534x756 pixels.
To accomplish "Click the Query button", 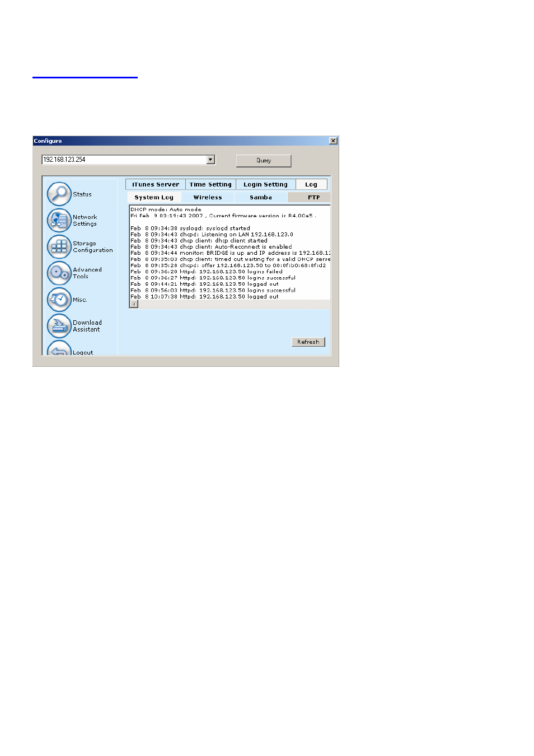I will coord(264,161).
